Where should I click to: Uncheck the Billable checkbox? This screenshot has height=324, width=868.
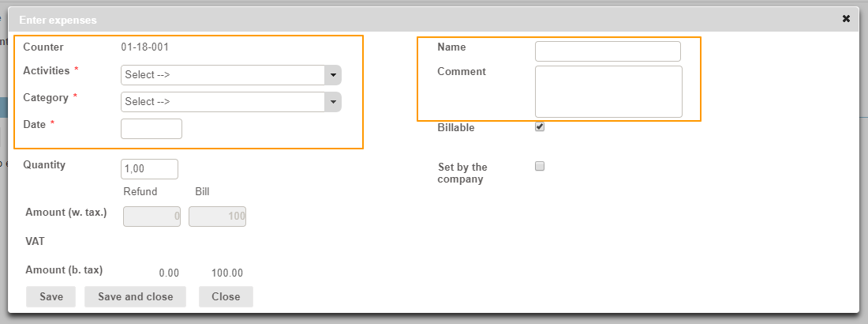click(540, 126)
